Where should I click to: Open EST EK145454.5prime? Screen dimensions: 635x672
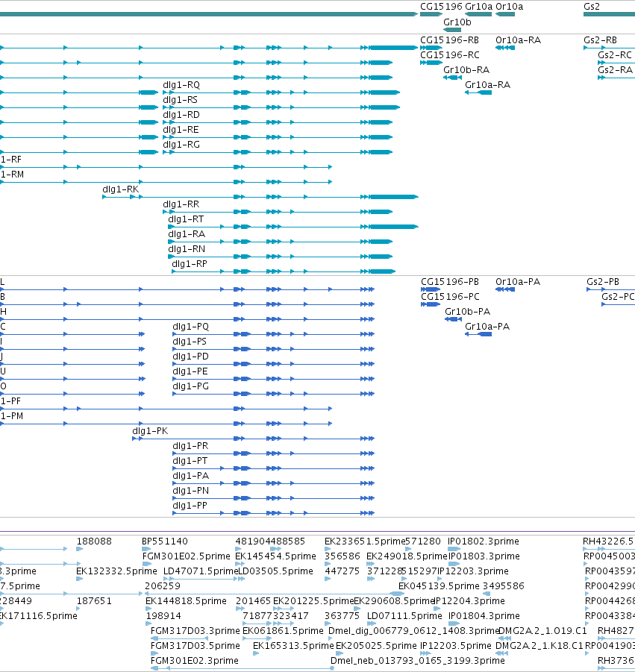[275, 556]
